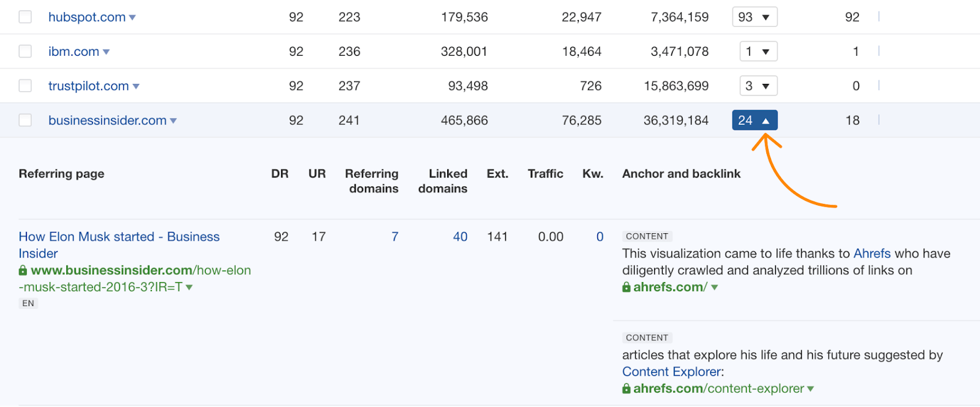Click the Ahrefs anchor text link
This screenshot has width=980, height=407.
point(872,253)
